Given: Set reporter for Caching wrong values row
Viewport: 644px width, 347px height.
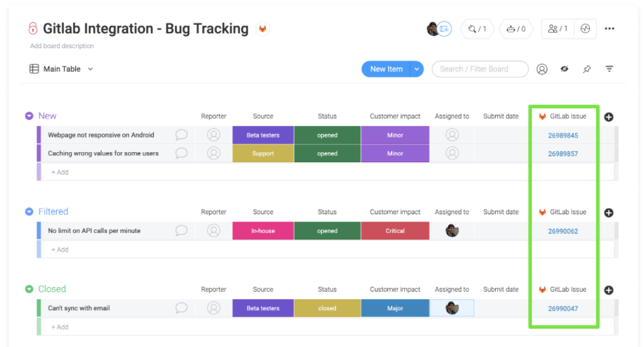Looking at the screenshot, I should pyautogui.click(x=214, y=153).
